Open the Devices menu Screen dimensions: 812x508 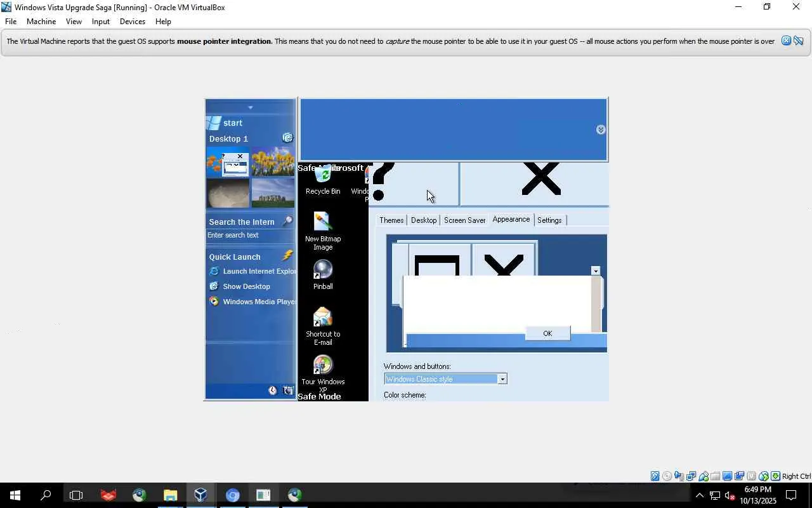[133, 21]
